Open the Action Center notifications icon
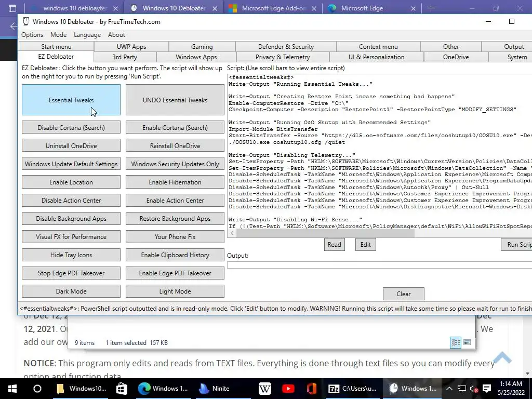The width and height of the screenshot is (532, 399). click(x=486, y=389)
